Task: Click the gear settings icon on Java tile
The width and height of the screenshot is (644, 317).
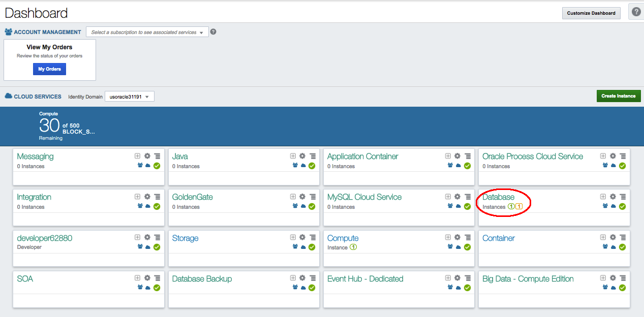Action: click(x=302, y=156)
